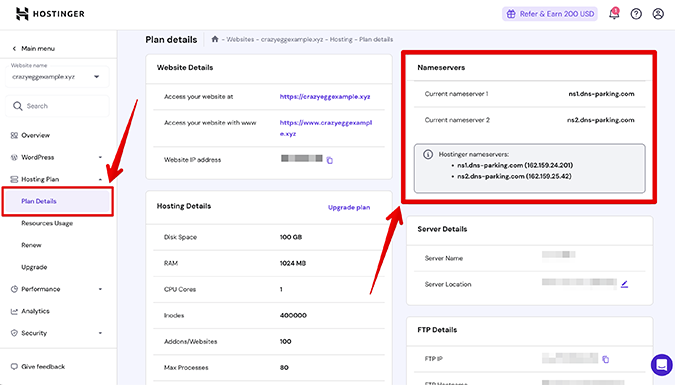This screenshot has width=675, height=385.
Task: Click the search magnifier icon
Action: click(x=17, y=106)
